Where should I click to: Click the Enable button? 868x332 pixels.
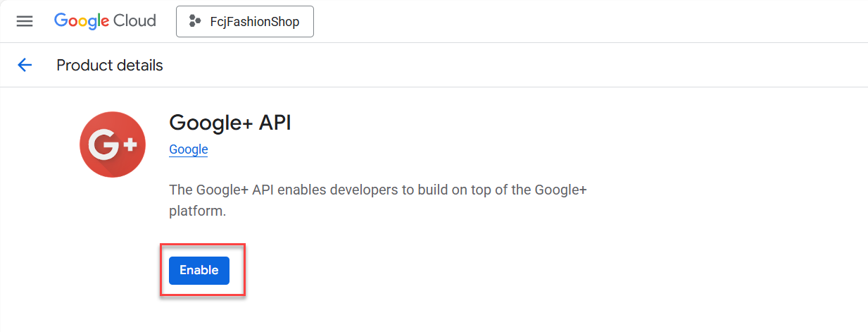tap(199, 270)
